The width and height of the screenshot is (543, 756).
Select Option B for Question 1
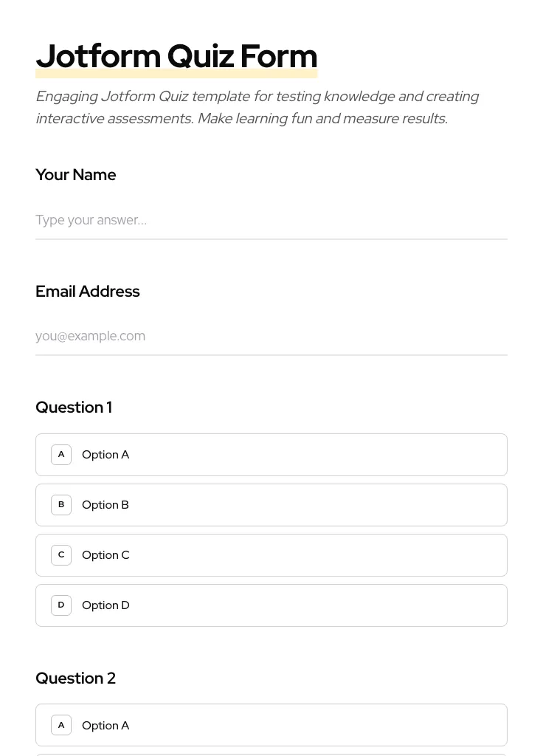(271, 504)
